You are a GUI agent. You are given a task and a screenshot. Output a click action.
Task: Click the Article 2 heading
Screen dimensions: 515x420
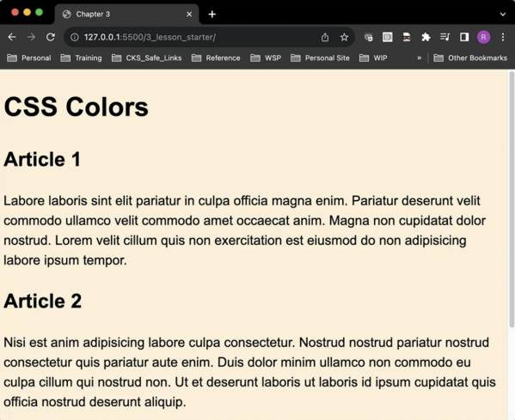(x=42, y=301)
